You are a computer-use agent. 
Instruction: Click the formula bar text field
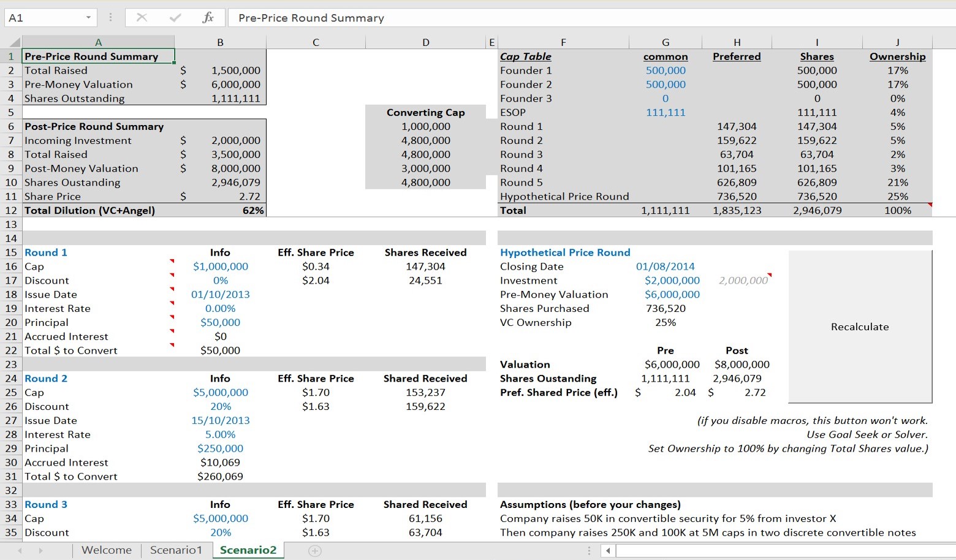click(x=591, y=18)
